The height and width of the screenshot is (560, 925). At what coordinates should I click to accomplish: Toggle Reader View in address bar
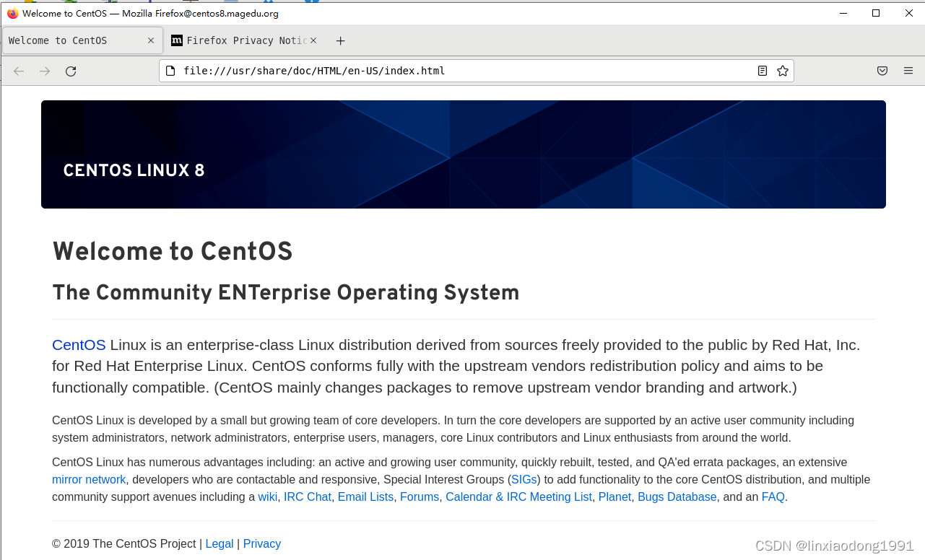[x=763, y=71]
